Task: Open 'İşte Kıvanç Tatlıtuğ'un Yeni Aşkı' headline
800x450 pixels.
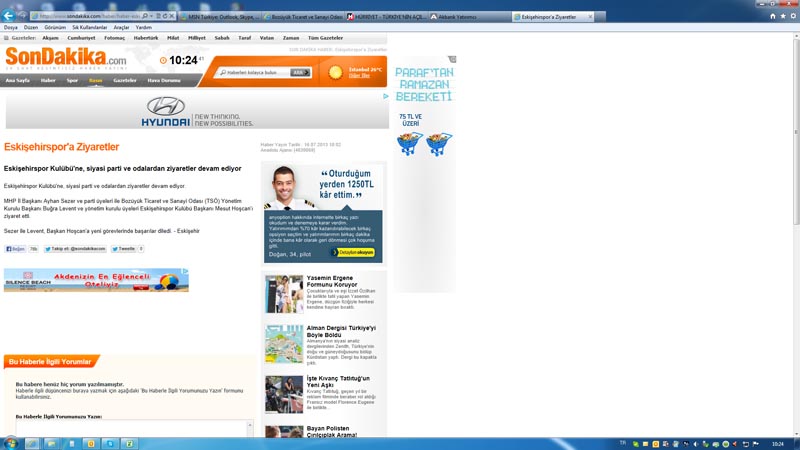Action: tap(338, 382)
